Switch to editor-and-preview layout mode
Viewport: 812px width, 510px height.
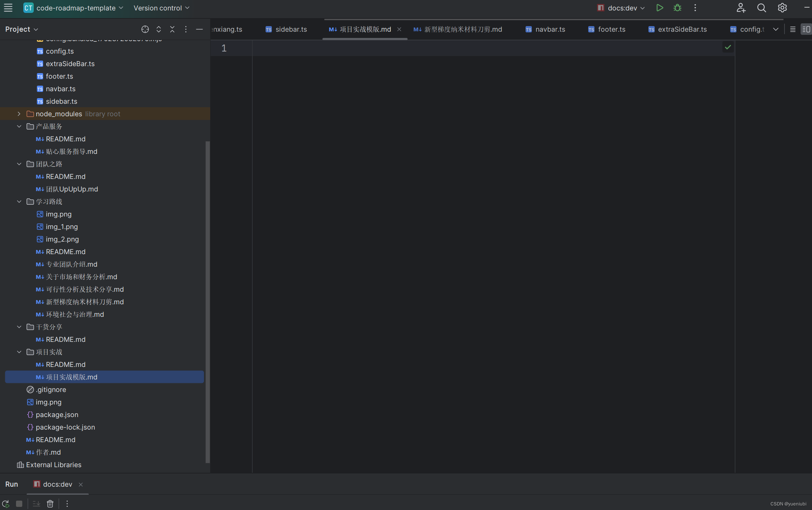pyautogui.click(x=806, y=29)
